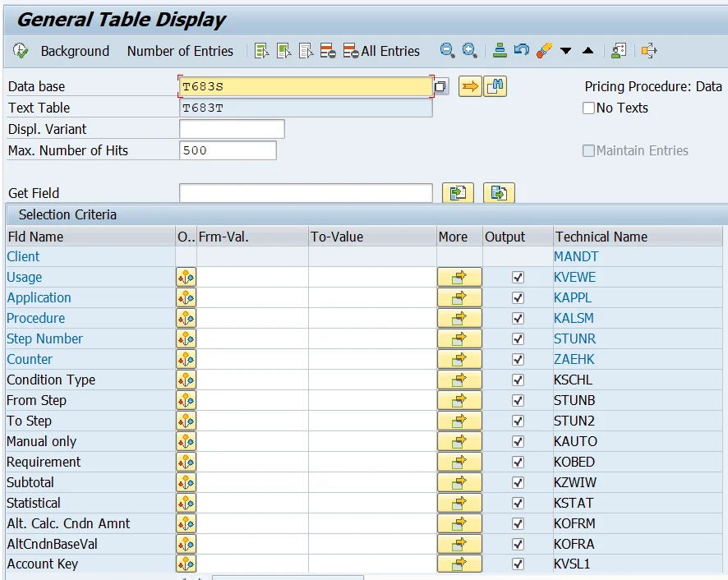The width and height of the screenshot is (728, 580).
Task: Uncheck Output checkbox for Usage
Action: 518,277
